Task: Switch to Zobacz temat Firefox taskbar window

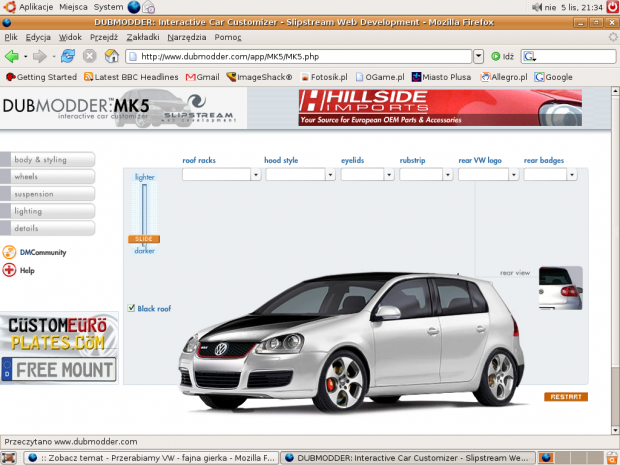Action: pos(151,458)
